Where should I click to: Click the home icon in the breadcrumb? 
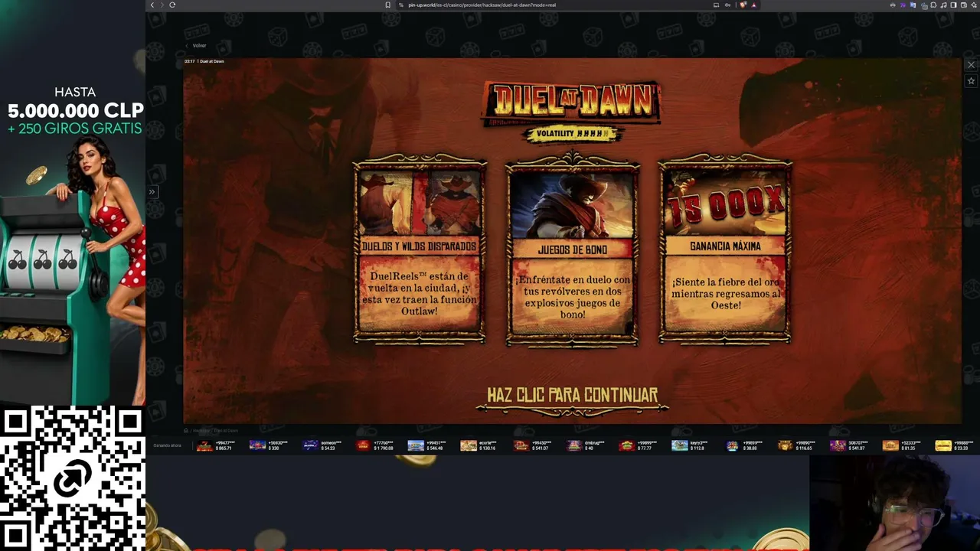(x=186, y=430)
